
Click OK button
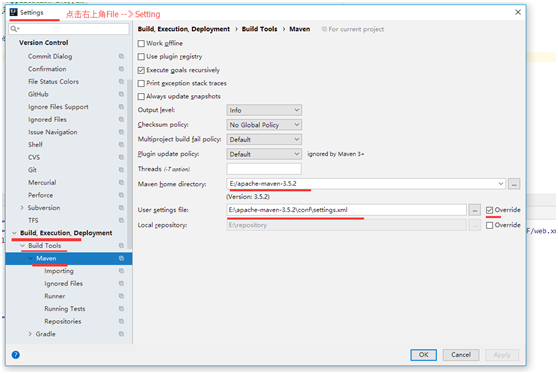(x=423, y=355)
